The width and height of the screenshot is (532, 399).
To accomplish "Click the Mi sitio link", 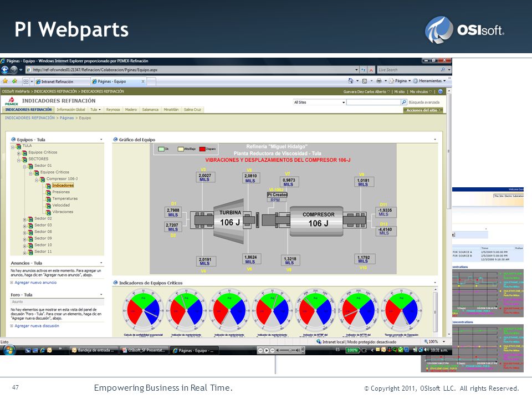I will click(x=400, y=91).
